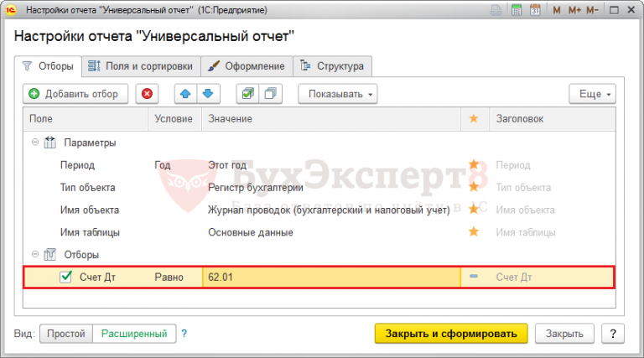644x358 pixels.
Task: Click Равно condition in Счет Дт row
Action: (x=169, y=278)
